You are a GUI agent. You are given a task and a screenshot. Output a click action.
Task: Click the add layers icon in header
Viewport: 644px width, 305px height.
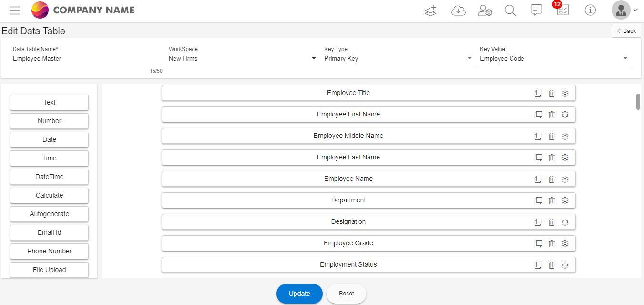click(x=430, y=10)
